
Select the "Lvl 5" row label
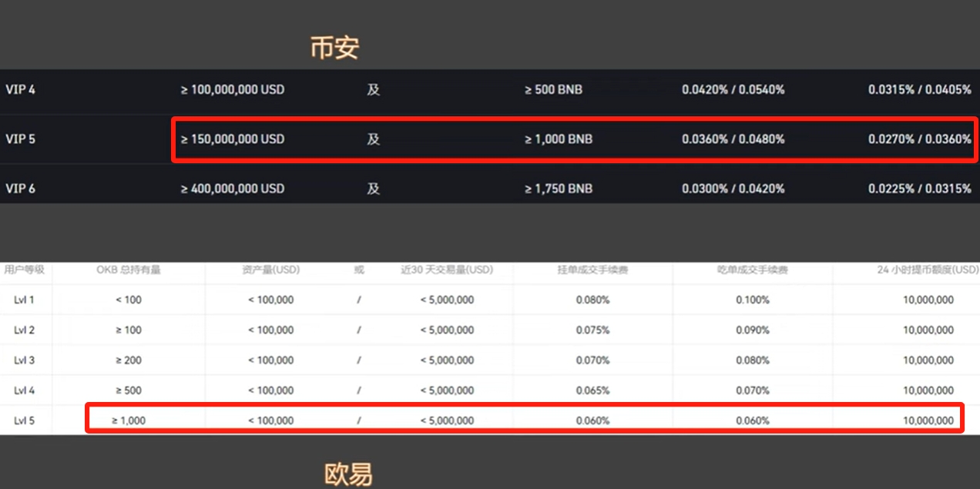coord(24,420)
